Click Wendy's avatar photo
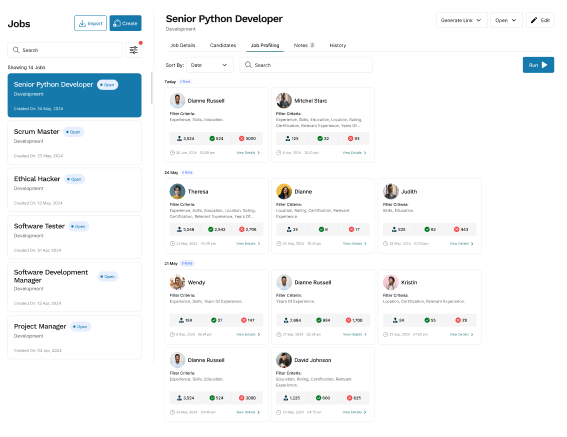The image size is (567, 437). tap(178, 282)
